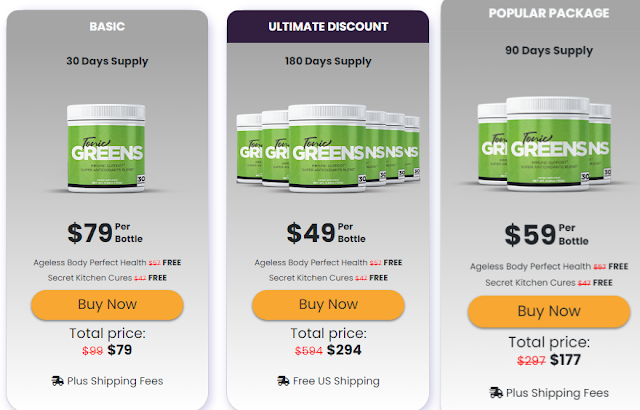Click the Basic package shipping truck icon

point(58,381)
